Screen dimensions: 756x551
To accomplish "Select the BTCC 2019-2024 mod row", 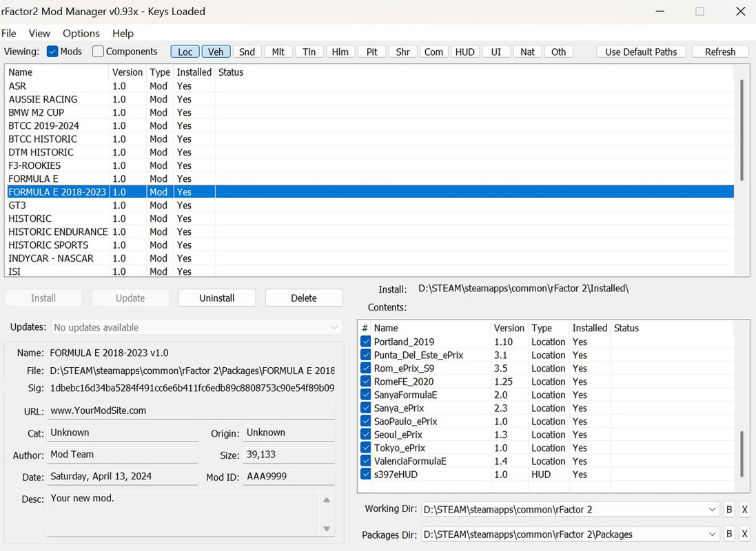I will click(370, 126).
